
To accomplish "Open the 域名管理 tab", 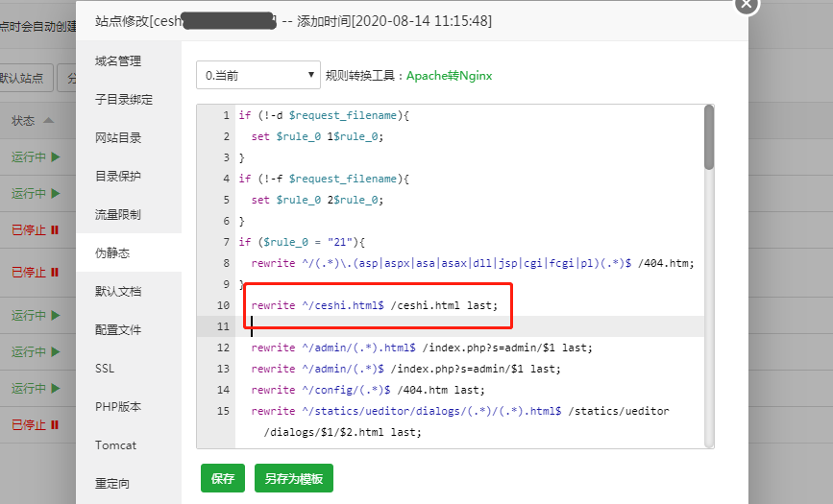I will tap(118, 61).
